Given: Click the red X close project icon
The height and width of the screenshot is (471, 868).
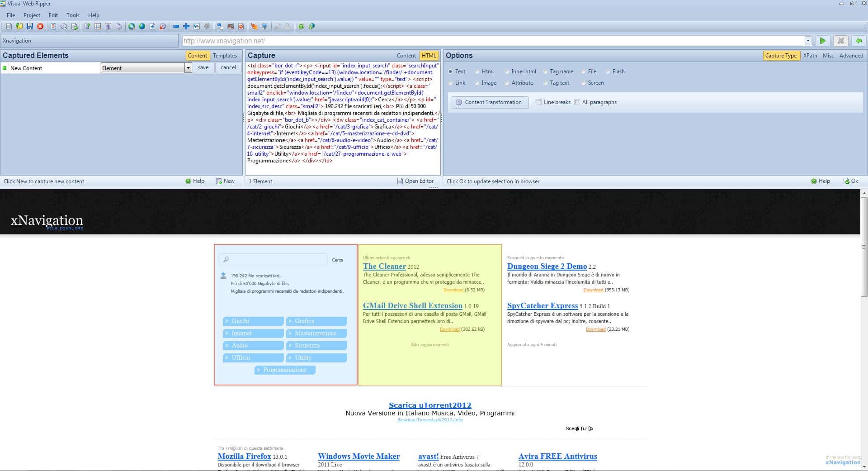Looking at the screenshot, I should coord(40,26).
